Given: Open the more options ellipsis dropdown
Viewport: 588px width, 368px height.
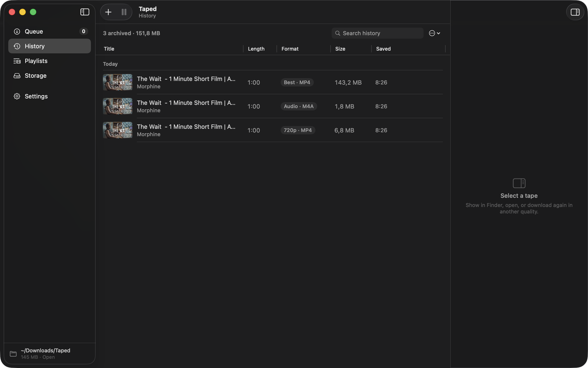Looking at the screenshot, I should 434,33.
